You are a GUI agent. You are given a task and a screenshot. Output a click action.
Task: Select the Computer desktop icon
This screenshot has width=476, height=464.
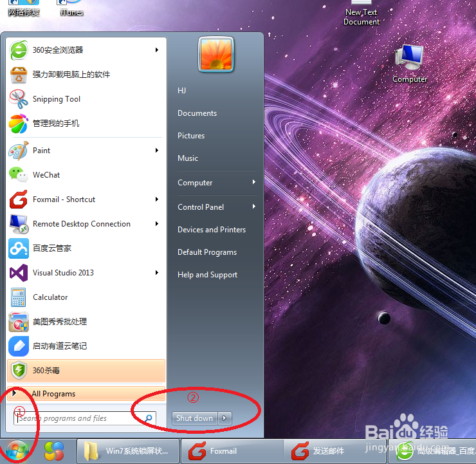(410, 64)
